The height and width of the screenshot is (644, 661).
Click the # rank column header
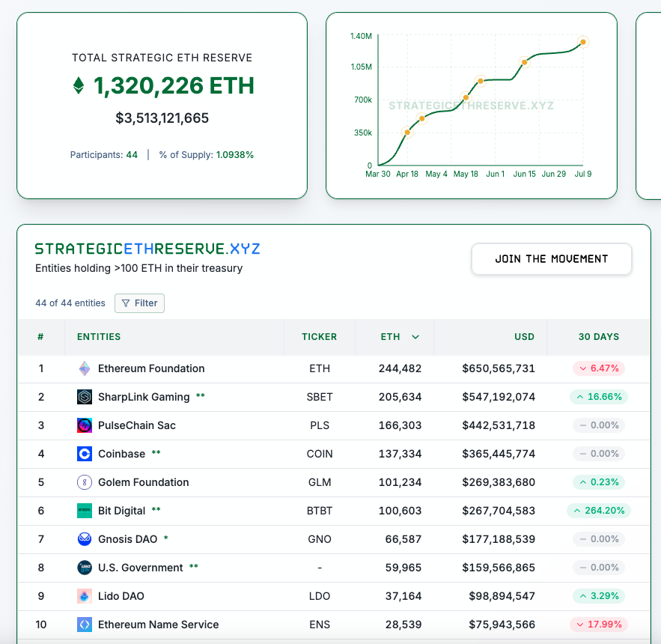tap(40, 337)
